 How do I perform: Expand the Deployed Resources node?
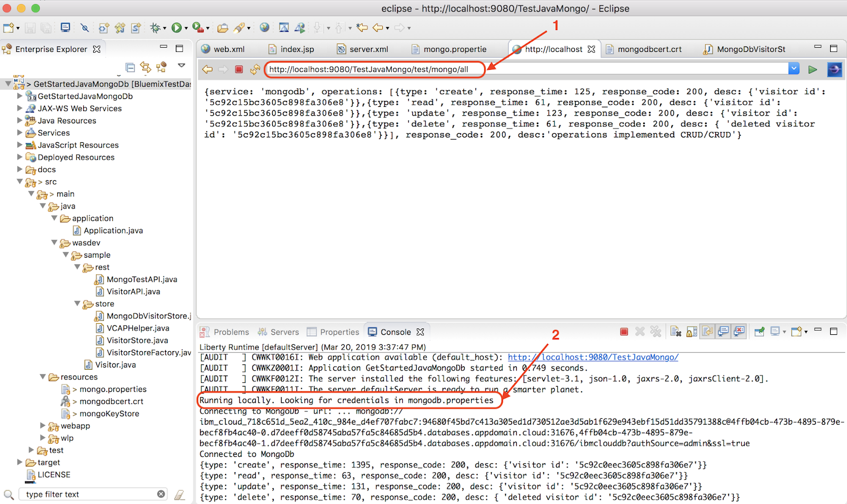pos(20,157)
